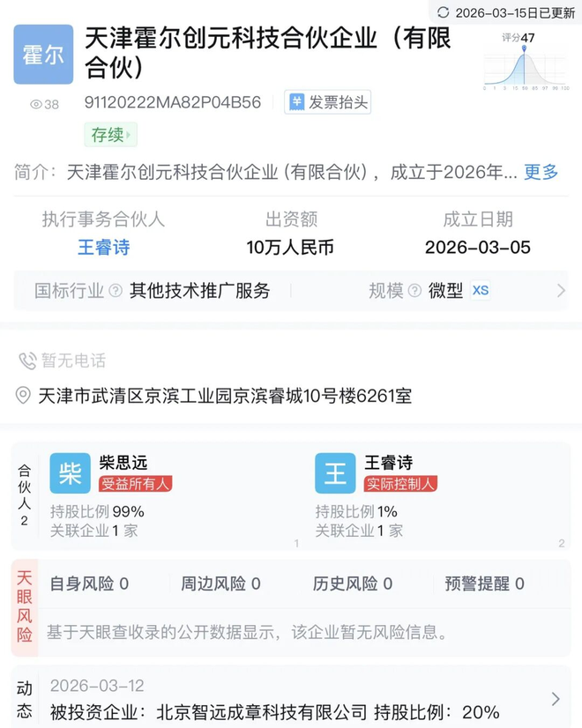
Task: Click the question mark beside 国标行业
Action: (x=116, y=291)
